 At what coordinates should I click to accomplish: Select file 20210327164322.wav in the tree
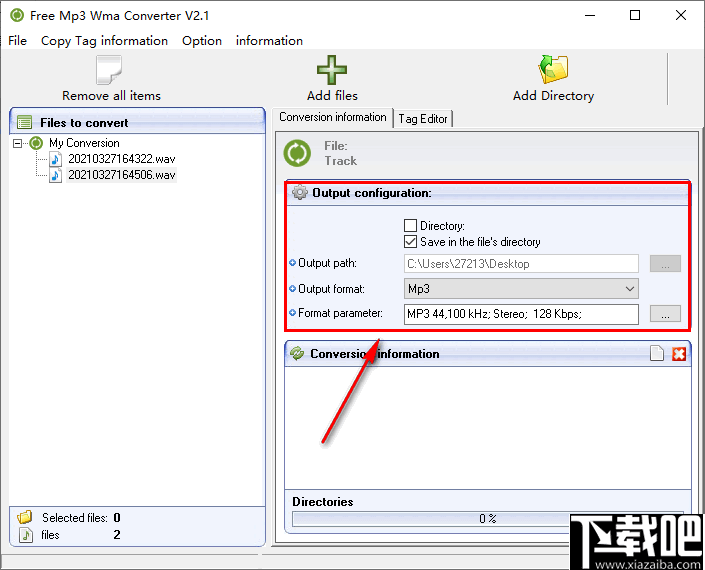(x=121, y=159)
